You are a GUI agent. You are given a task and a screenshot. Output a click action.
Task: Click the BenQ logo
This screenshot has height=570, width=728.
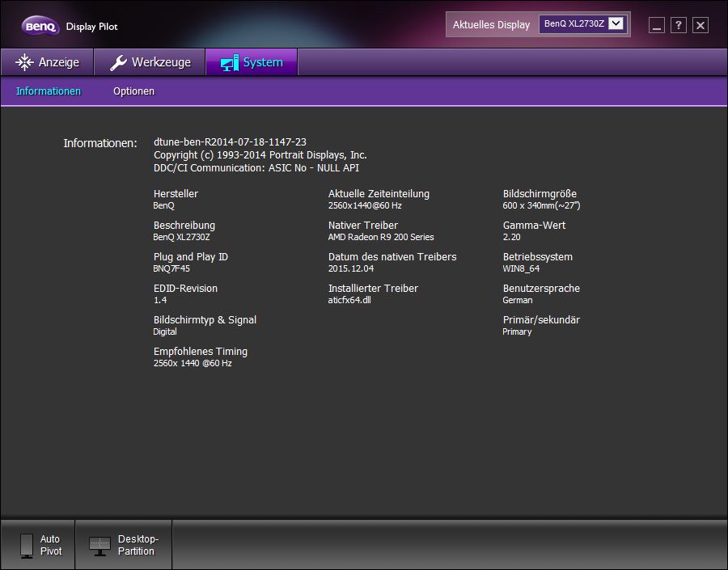click(x=40, y=26)
